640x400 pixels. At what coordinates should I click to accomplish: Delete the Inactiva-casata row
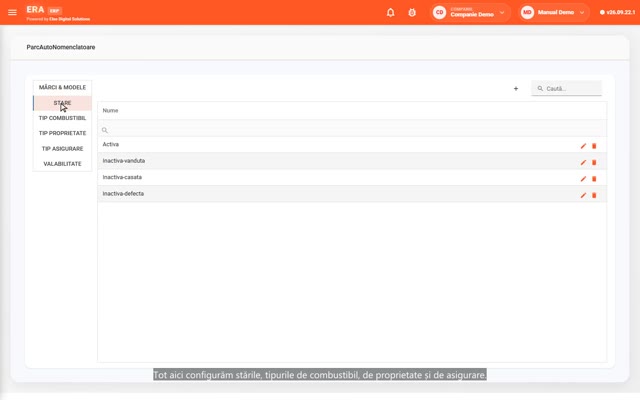(x=594, y=179)
